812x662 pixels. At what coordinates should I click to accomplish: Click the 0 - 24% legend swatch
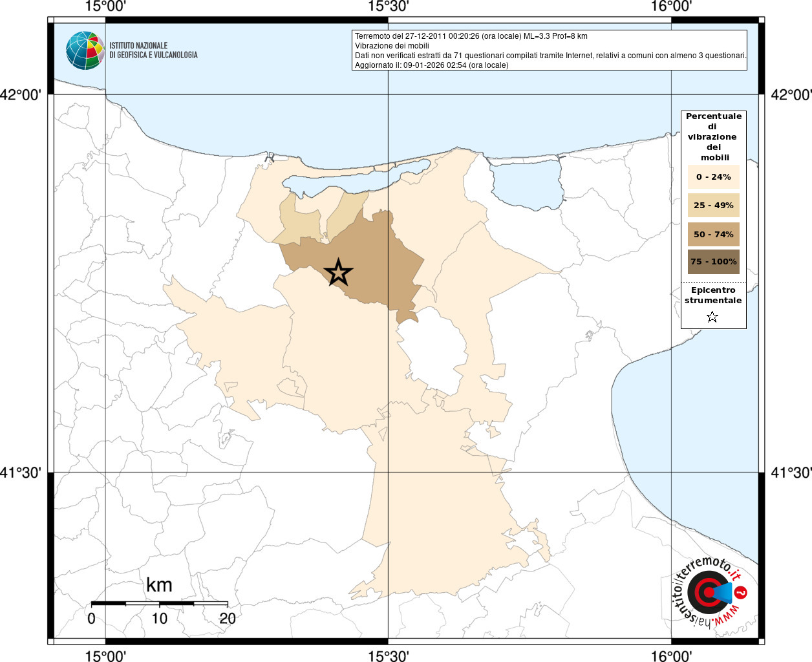click(714, 176)
